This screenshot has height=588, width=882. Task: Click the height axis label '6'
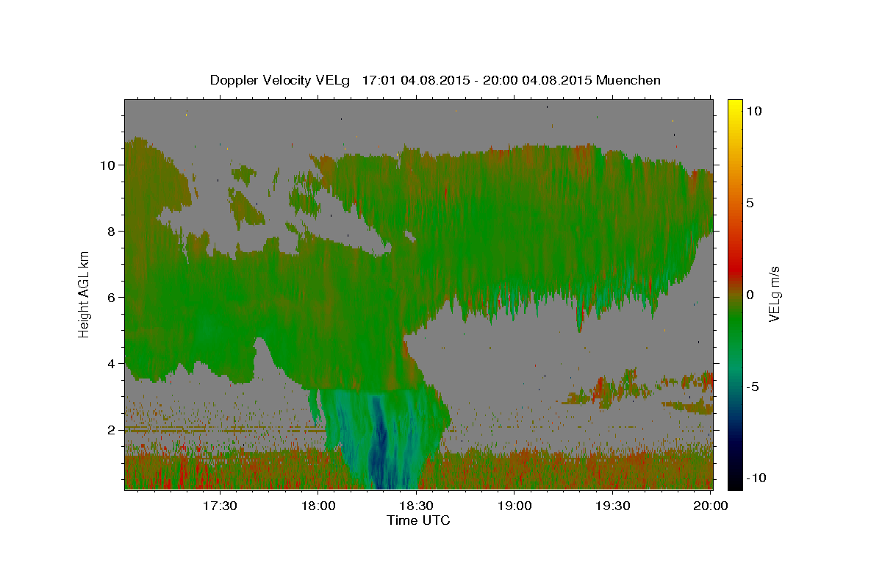[x=112, y=298]
